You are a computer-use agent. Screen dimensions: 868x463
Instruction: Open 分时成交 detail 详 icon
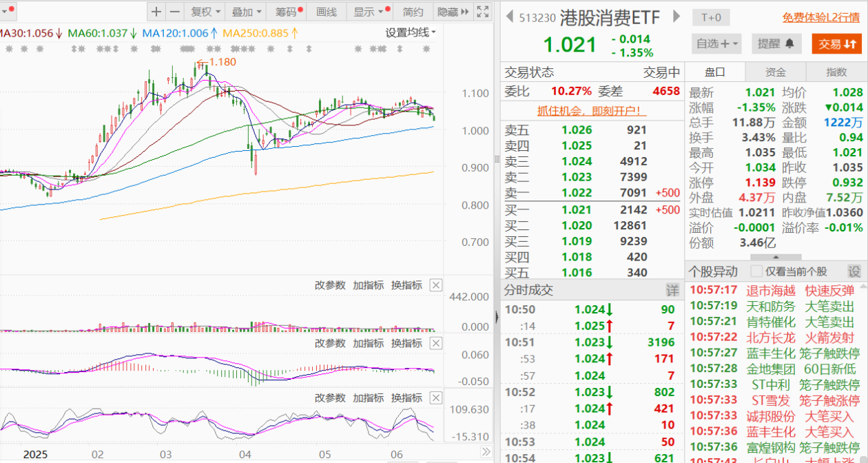click(x=672, y=290)
